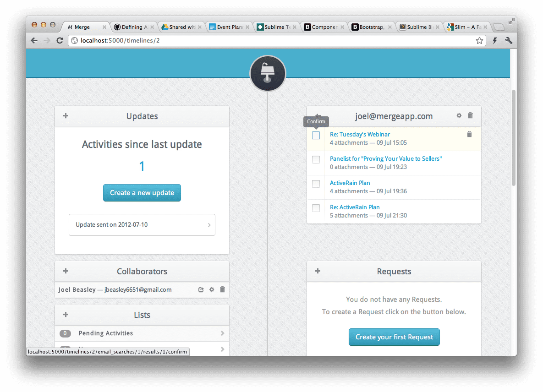
Task: Select checkbox for Panelist email row
Action: click(316, 160)
